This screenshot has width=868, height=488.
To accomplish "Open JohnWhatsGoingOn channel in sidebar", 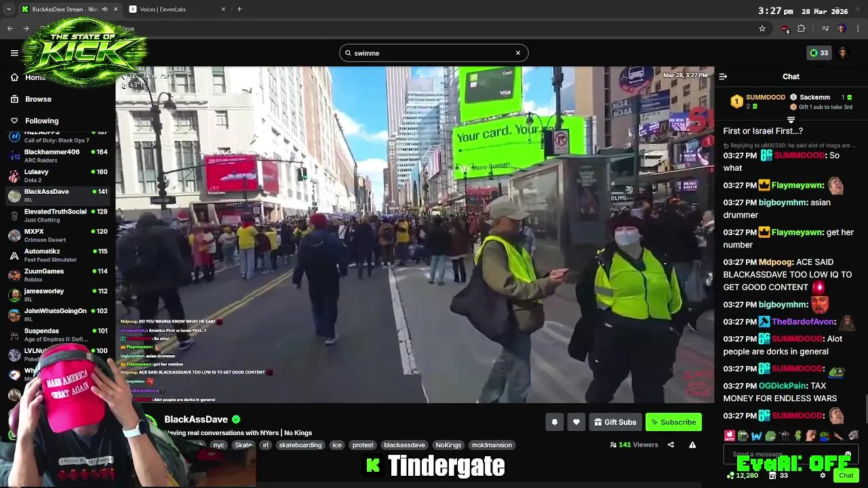I will [58, 314].
